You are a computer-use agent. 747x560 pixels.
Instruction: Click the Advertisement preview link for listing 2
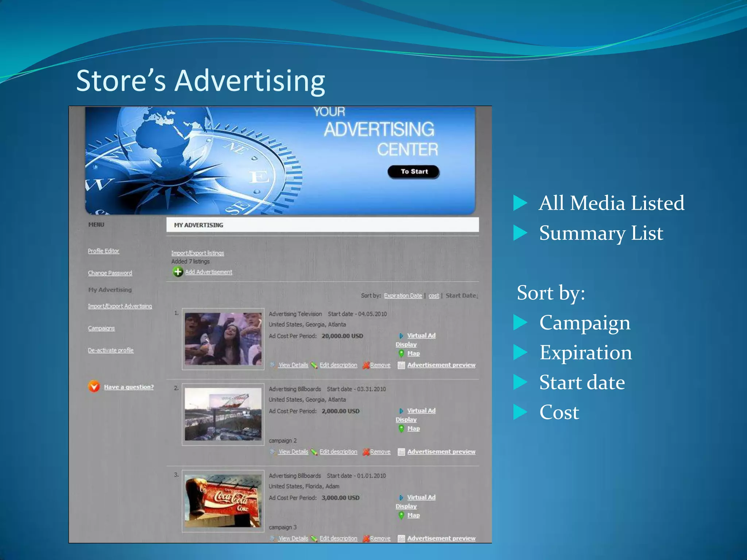coord(441,452)
